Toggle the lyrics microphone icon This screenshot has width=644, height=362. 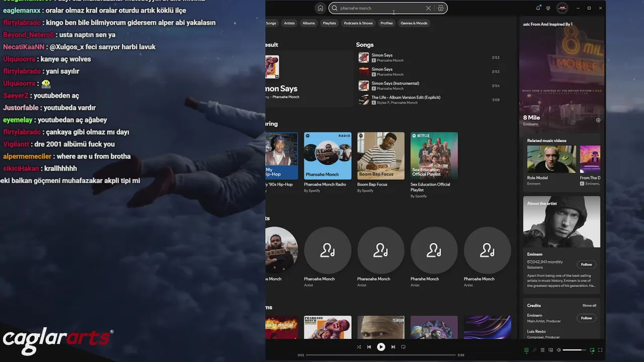click(534, 350)
